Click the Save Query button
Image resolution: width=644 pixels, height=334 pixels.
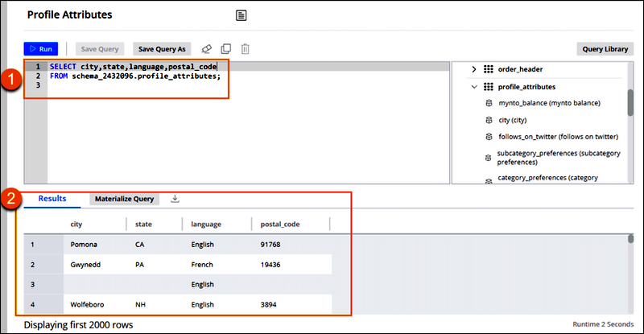(100, 49)
